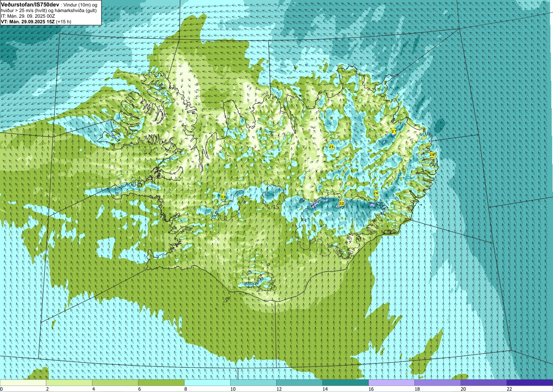553x392 pixels.
Task: Click the light cyan 8–10 legend swatch
Action: click(x=207, y=383)
